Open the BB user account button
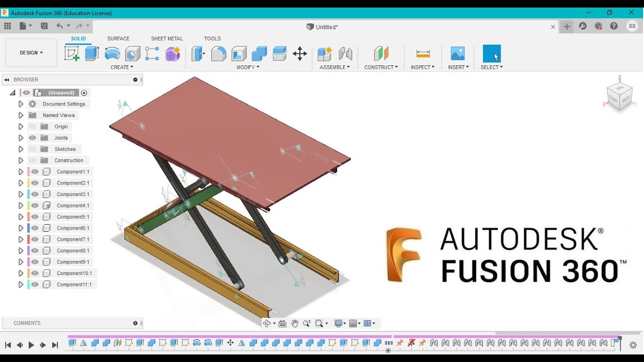 click(x=632, y=26)
